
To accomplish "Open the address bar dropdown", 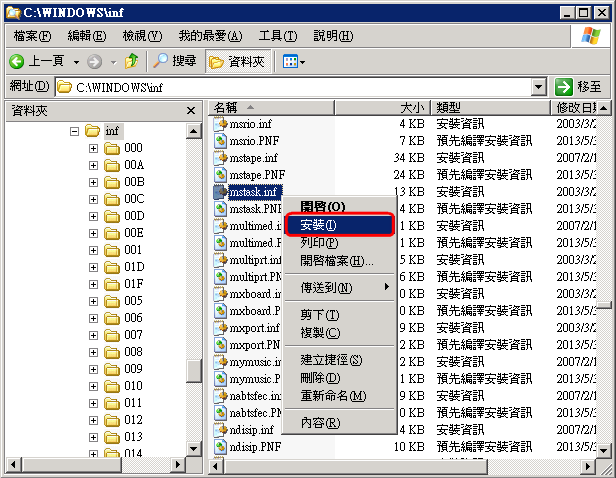I will click(x=539, y=87).
